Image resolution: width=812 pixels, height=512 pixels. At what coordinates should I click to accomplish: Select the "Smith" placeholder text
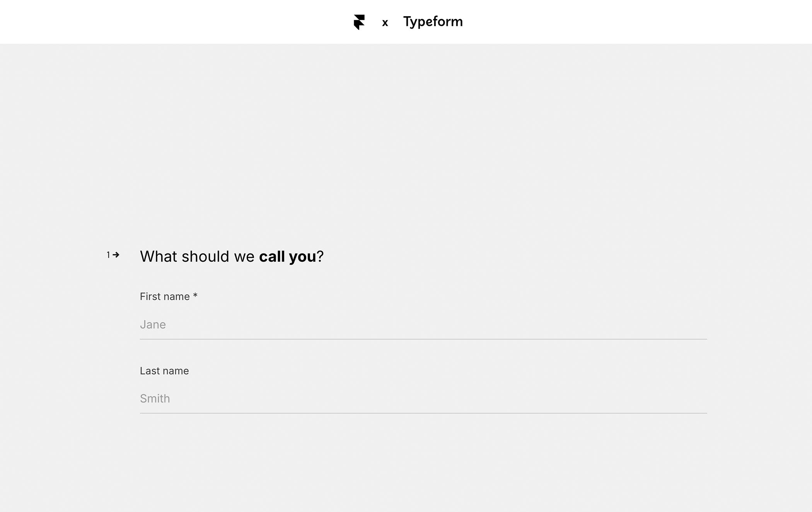pyautogui.click(x=155, y=399)
